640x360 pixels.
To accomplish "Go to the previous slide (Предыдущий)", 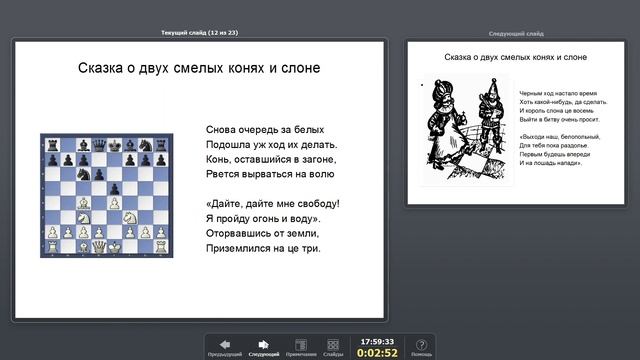I will (x=225, y=348).
